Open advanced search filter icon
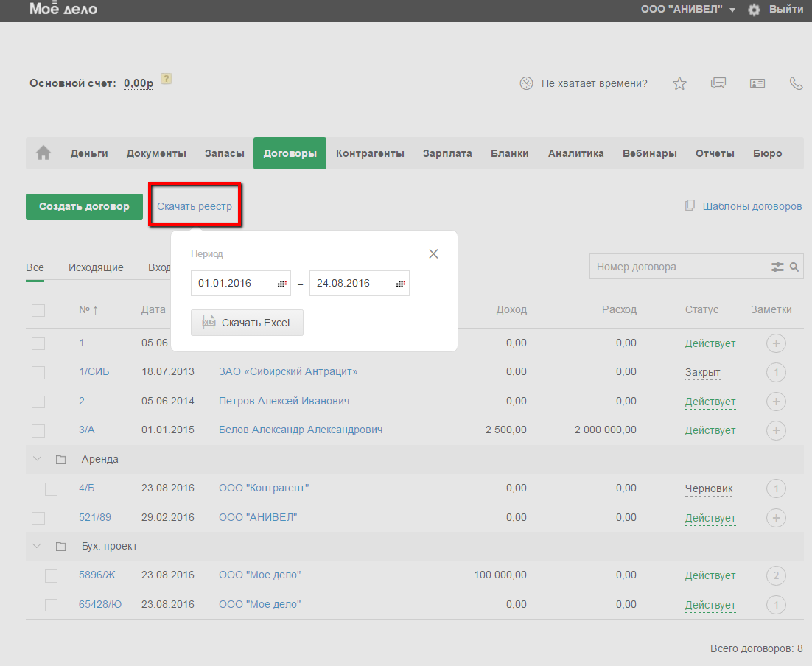812x666 pixels. [x=777, y=267]
